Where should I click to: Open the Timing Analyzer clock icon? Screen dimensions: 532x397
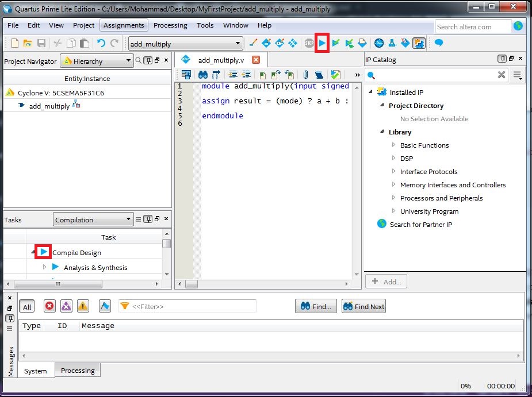[x=379, y=43]
